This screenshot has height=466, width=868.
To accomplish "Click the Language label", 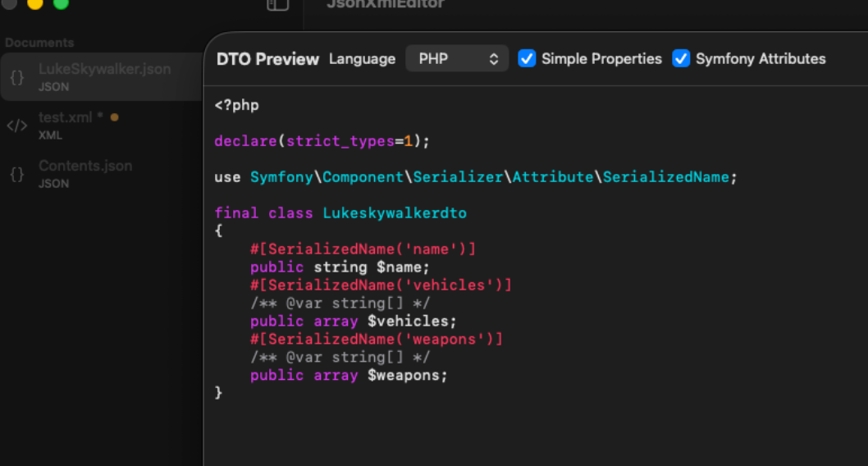I will (x=362, y=59).
